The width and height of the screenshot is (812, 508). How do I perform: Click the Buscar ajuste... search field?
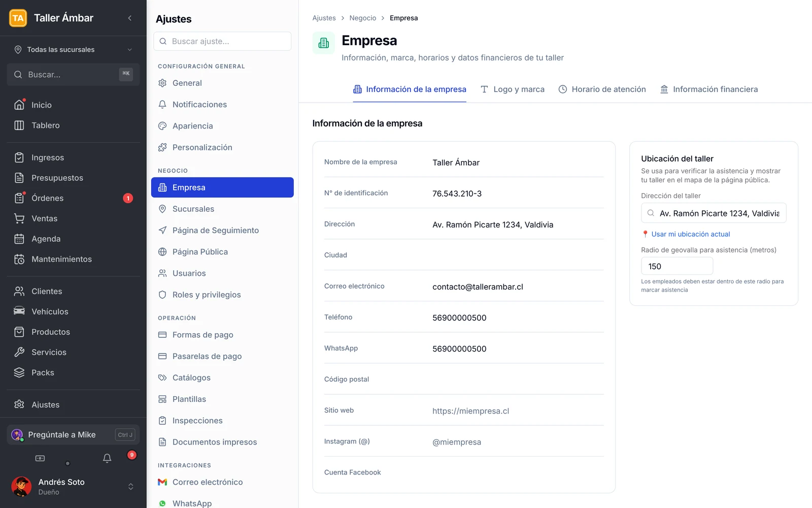222,41
